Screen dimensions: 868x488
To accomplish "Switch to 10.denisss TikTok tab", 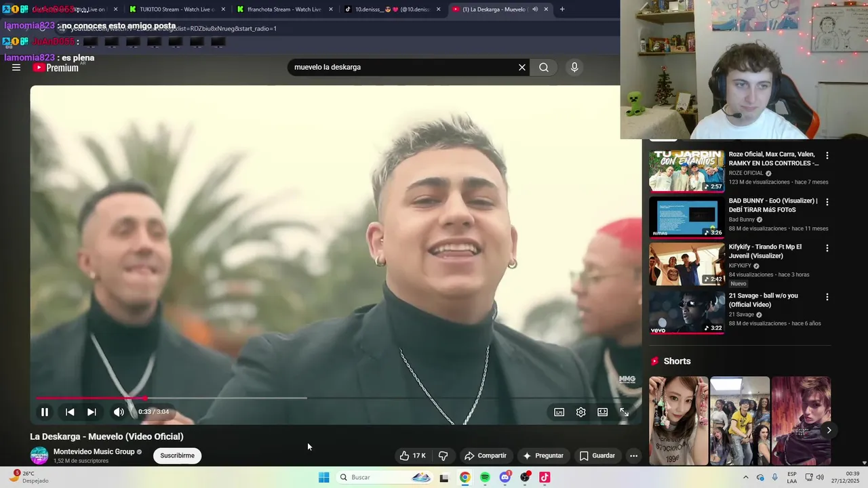I will pyautogui.click(x=392, y=9).
